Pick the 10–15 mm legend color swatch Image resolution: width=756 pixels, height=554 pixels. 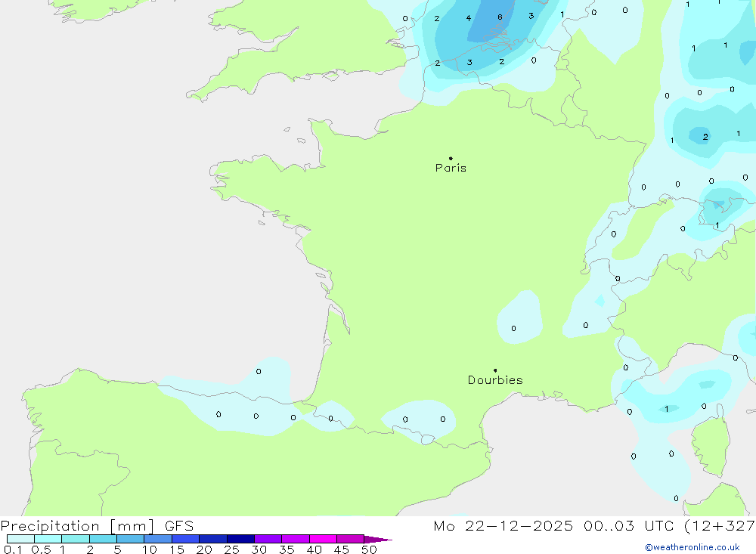[x=158, y=539]
